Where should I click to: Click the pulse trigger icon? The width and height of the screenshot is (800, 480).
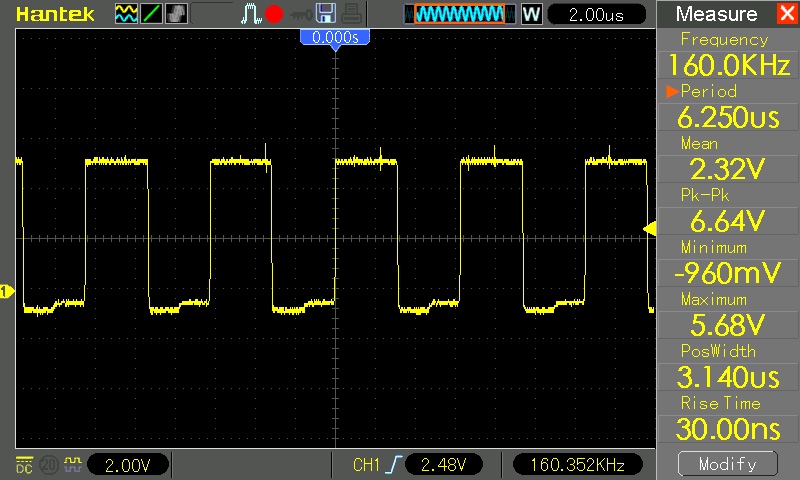[251, 14]
